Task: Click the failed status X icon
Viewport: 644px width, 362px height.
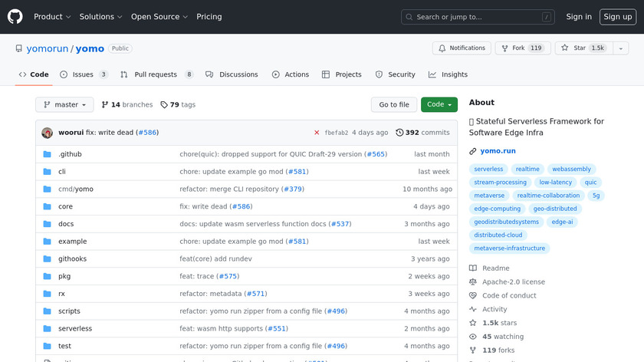Action: click(317, 133)
